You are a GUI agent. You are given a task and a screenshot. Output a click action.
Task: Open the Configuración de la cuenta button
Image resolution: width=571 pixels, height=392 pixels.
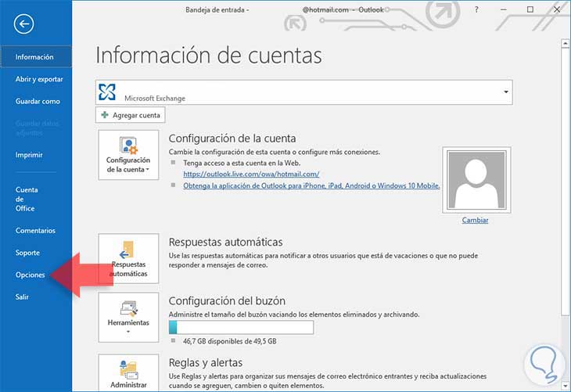point(128,155)
